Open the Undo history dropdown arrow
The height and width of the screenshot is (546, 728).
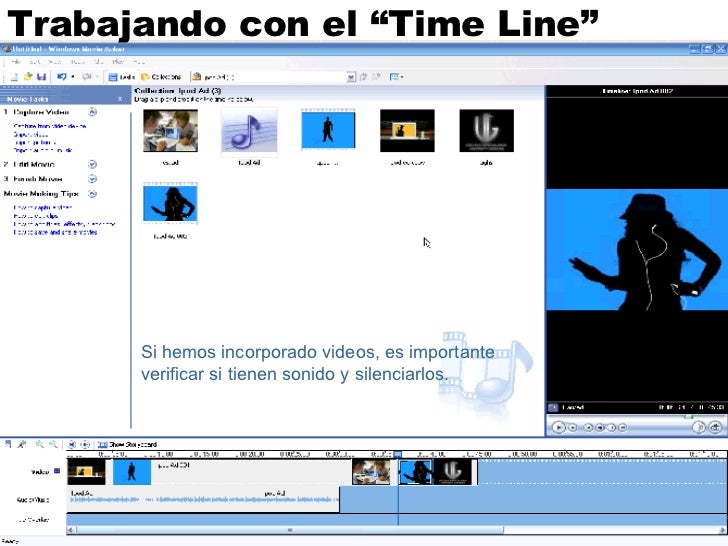[73, 77]
